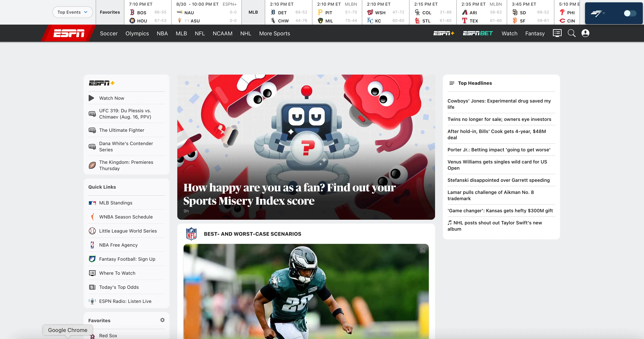Click the WNBA Season Schedule logo icon
The image size is (644, 339).
(92, 217)
